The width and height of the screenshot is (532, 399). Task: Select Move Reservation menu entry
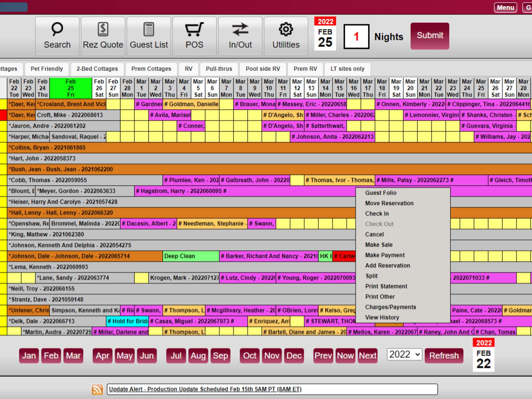(x=389, y=203)
